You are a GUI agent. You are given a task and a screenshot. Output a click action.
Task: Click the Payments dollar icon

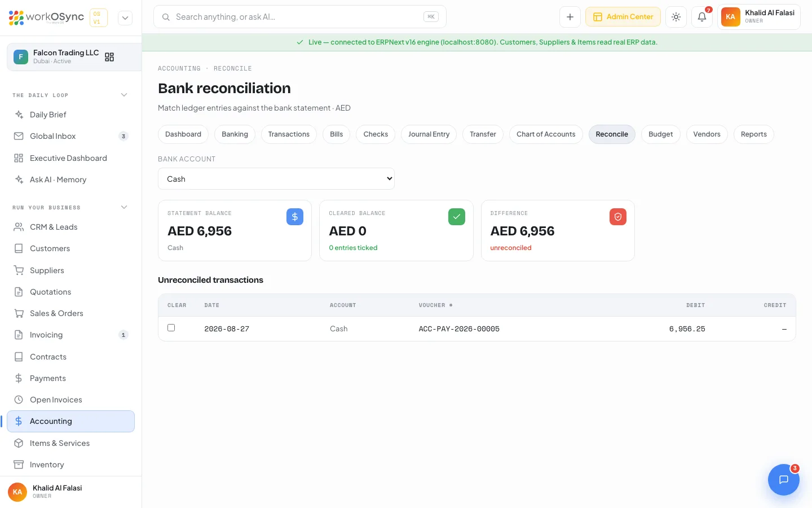19,378
